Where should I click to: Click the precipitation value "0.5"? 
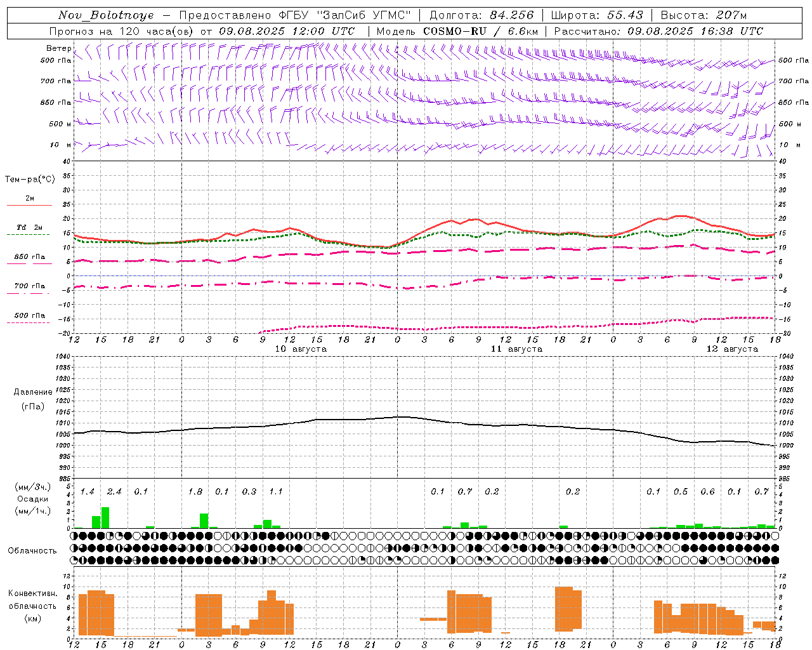click(681, 492)
